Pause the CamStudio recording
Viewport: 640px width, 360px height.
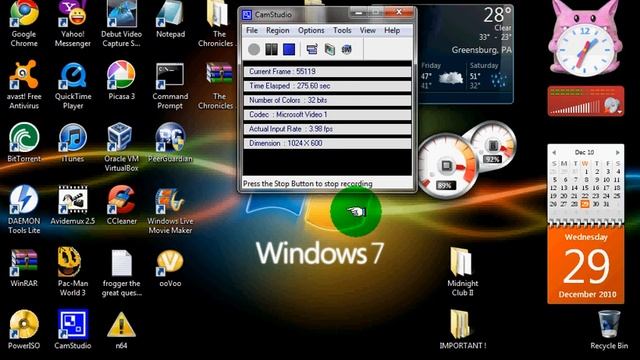(x=271, y=50)
